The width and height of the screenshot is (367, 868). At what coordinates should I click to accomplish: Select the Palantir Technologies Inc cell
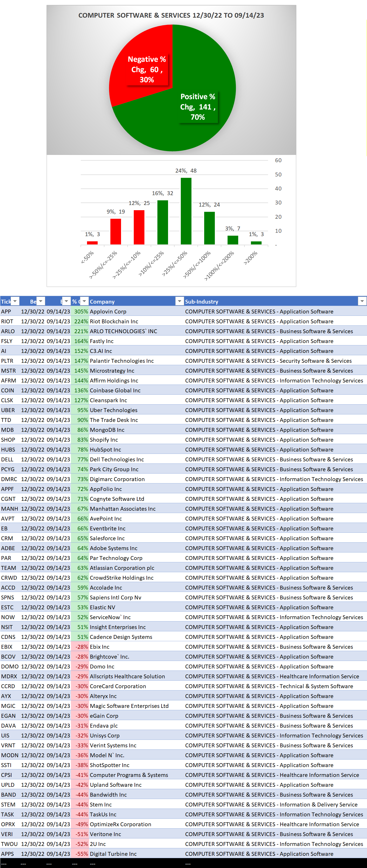(136, 360)
